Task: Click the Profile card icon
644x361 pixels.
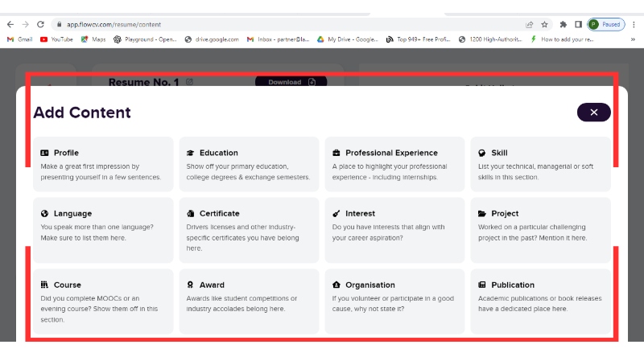Action: tap(44, 153)
